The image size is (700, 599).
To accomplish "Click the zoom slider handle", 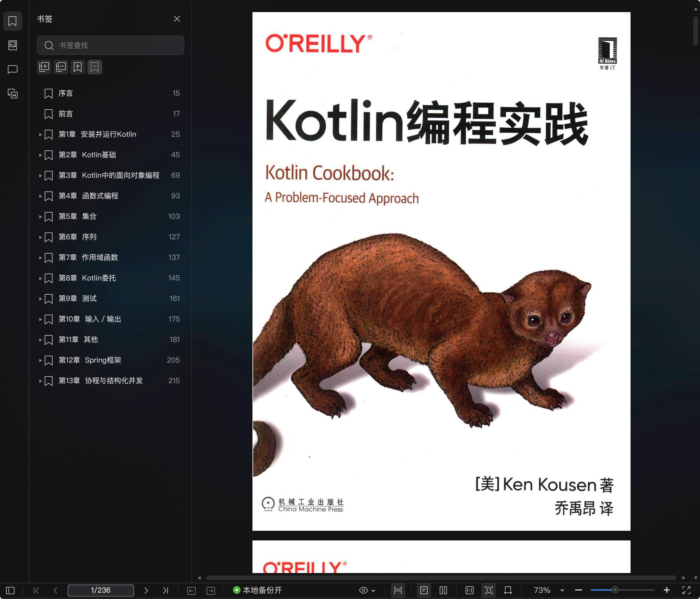I will coord(615,590).
